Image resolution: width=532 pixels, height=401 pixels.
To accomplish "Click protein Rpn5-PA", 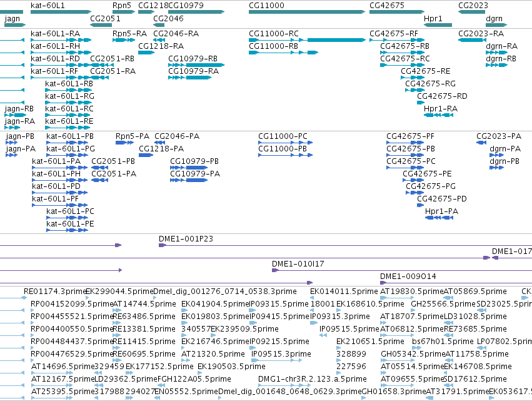I will [124, 143].
